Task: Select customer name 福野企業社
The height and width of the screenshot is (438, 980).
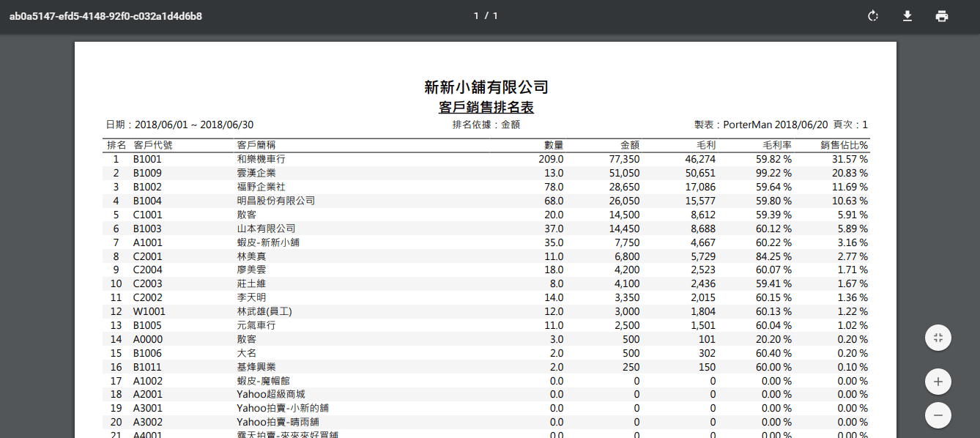Action: coord(261,187)
